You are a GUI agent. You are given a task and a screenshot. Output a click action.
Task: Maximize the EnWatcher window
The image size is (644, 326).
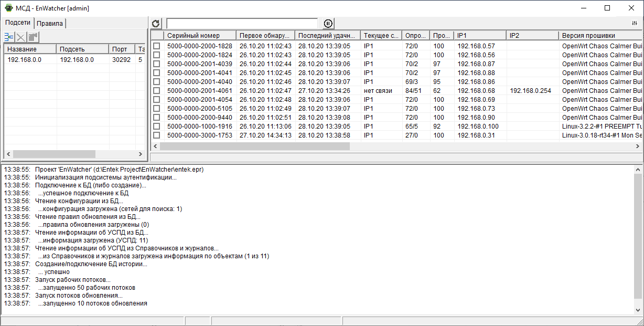[x=607, y=8]
